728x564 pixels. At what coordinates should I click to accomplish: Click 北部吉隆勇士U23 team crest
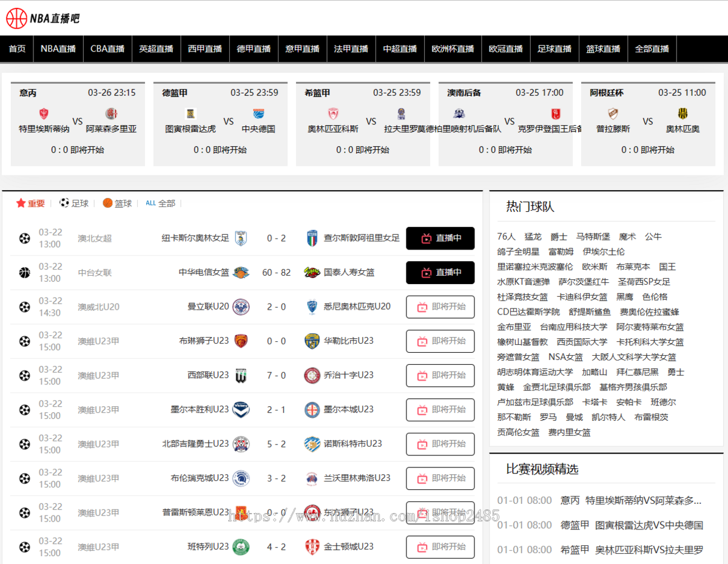click(241, 444)
